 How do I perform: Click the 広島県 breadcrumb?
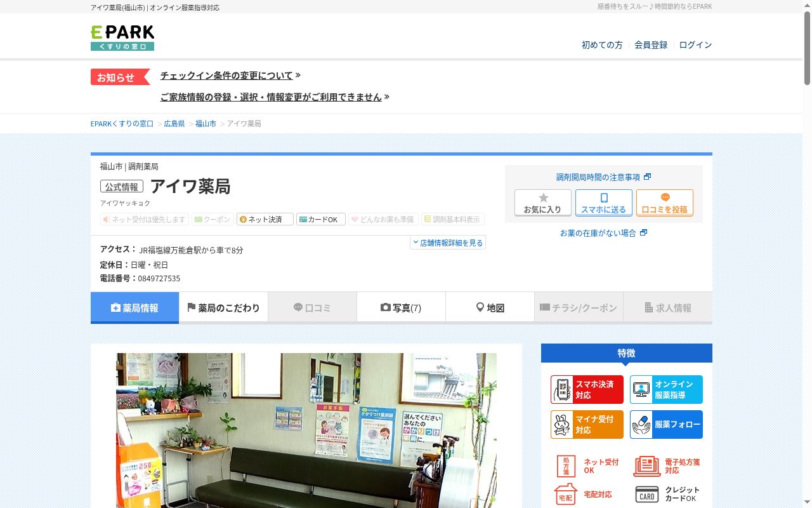(x=174, y=123)
